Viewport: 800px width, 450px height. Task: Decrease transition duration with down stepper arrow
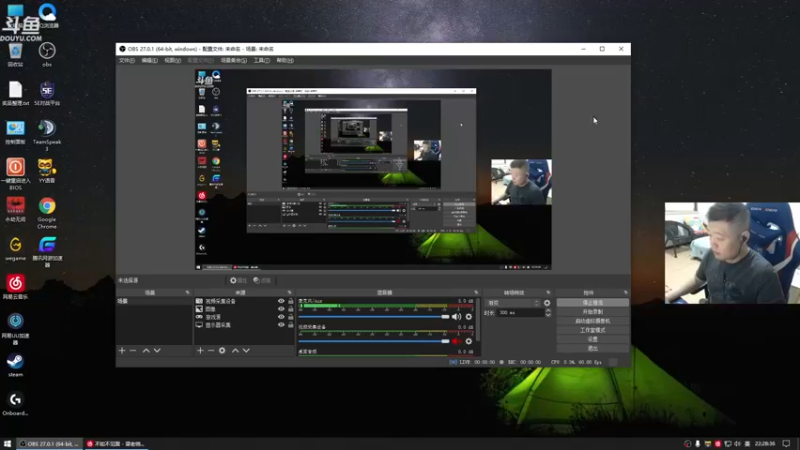(x=548, y=315)
